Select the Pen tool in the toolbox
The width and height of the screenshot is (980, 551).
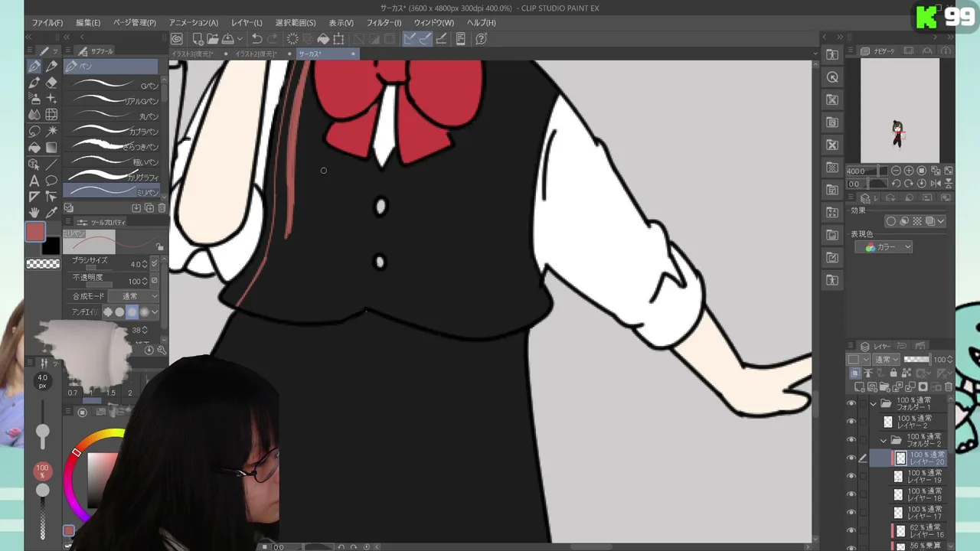click(x=34, y=67)
